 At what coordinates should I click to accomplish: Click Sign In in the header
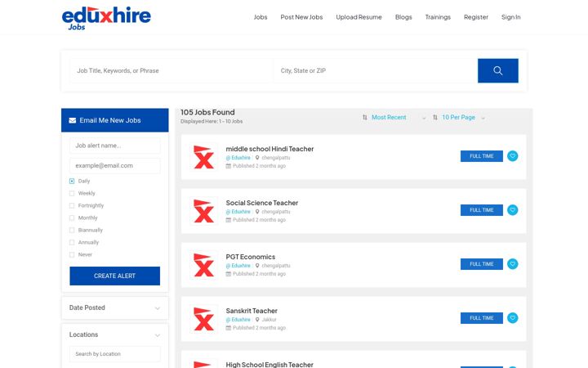(x=510, y=17)
